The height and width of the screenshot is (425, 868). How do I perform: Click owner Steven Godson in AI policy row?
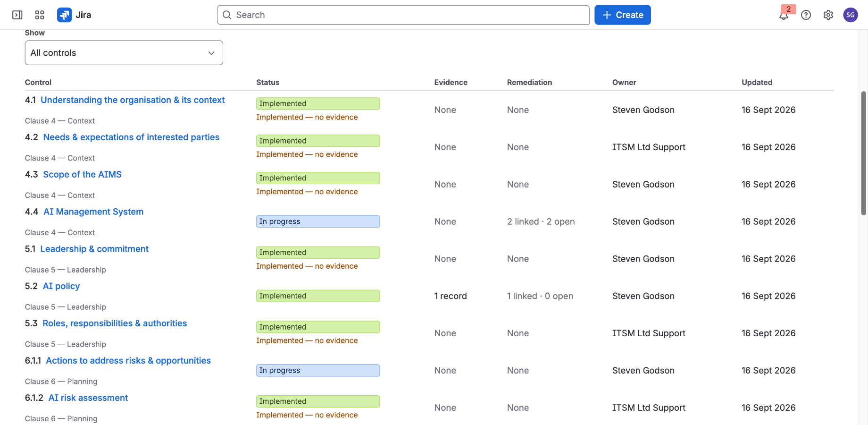643,296
